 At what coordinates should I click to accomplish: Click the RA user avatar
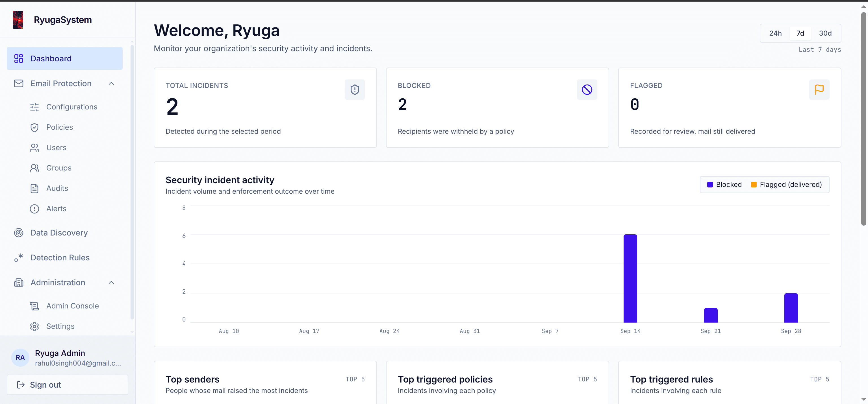[20, 357]
